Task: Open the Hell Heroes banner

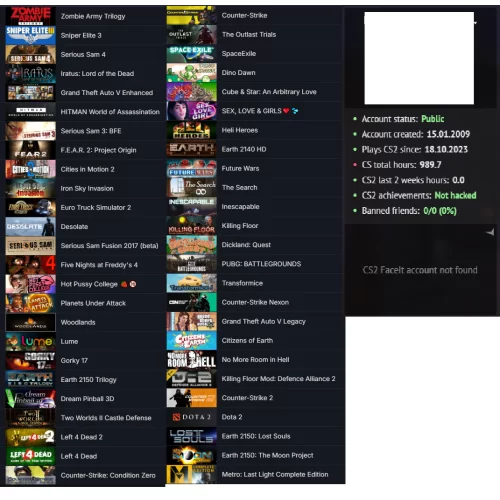Action: tap(191, 130)
